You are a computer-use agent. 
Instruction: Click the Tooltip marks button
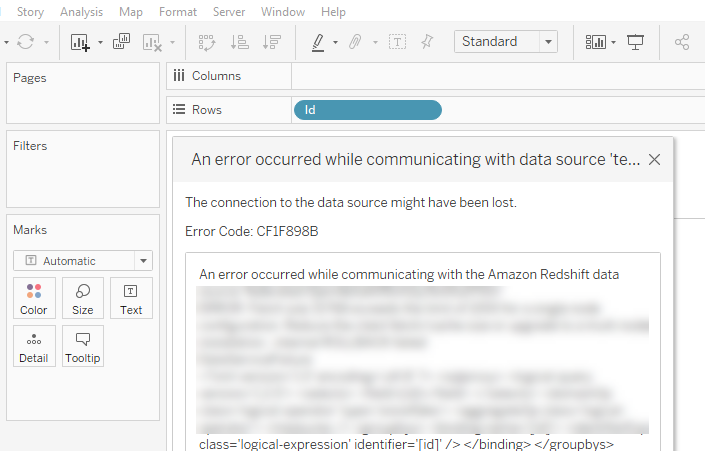point(83,346)
